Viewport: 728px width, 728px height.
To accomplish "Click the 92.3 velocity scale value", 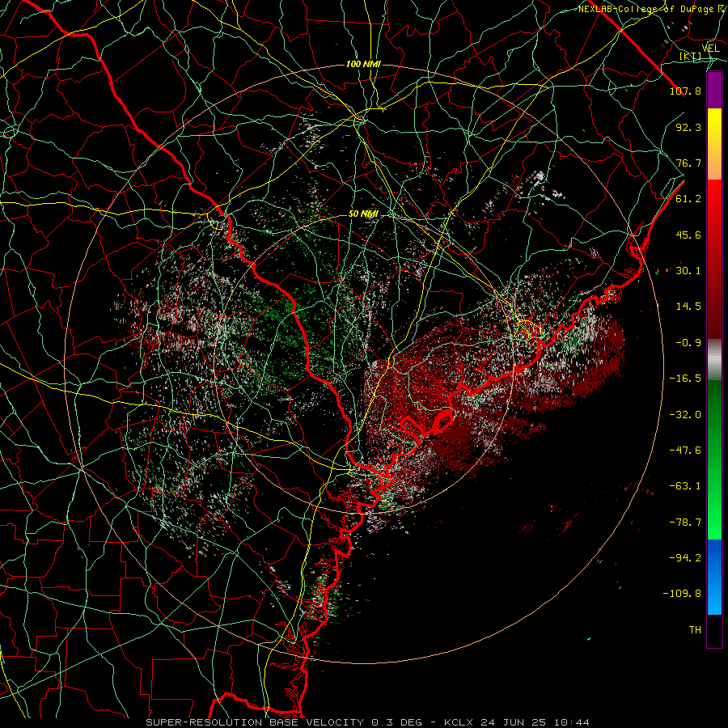I will click(688, 127).
